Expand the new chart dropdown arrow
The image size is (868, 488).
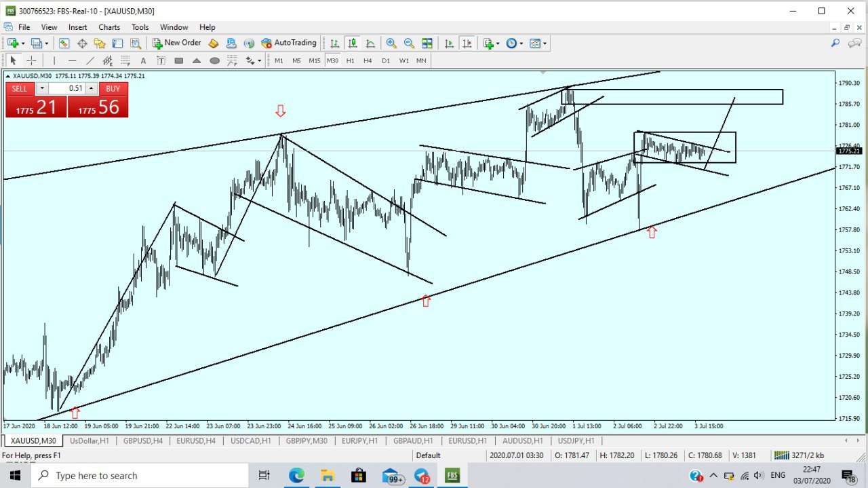coord(23,43)
